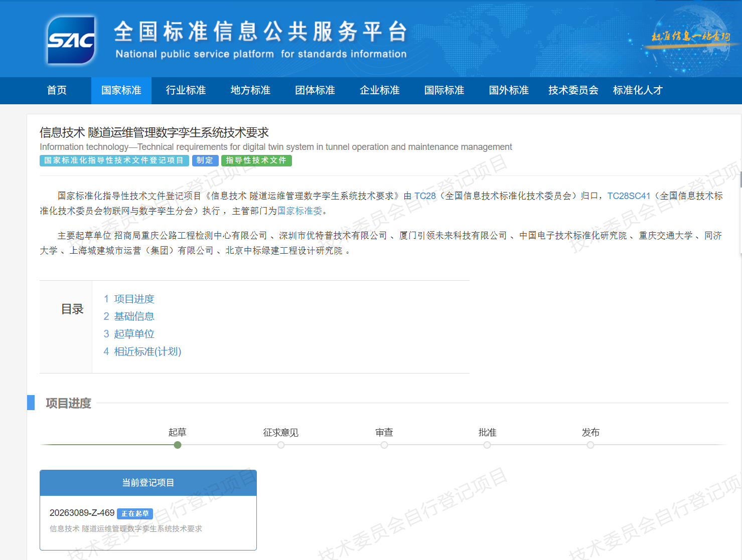Click the 国家标准化指导性技术文件登记项目 tag
Screen dimensions: 742x560
tap(114, 160)
